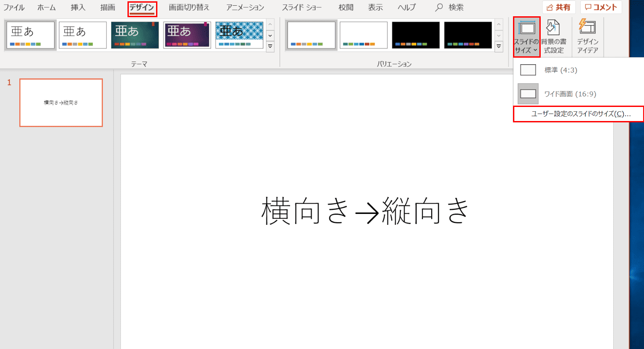Switch to the 画面切り替え tab

pyautogui.click(x=189, y=7)
